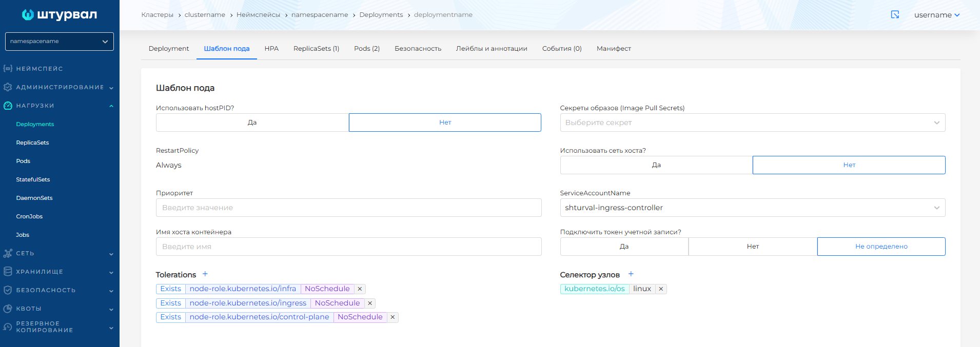Remove the node-role.kubernetes.io/control-plane toleration
This screenshot has width=980, height=347.
tap(393, 317)
